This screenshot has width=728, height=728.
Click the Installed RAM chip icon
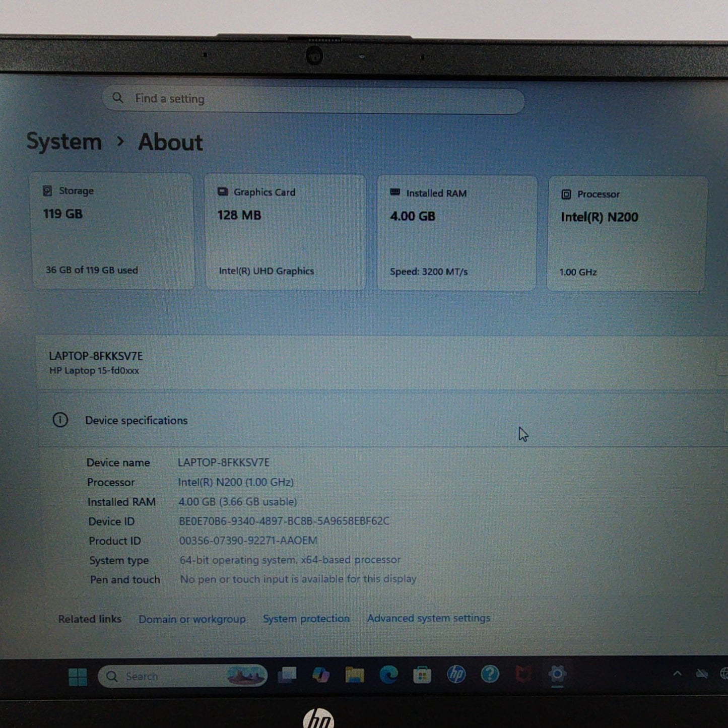tap(395, 192)
